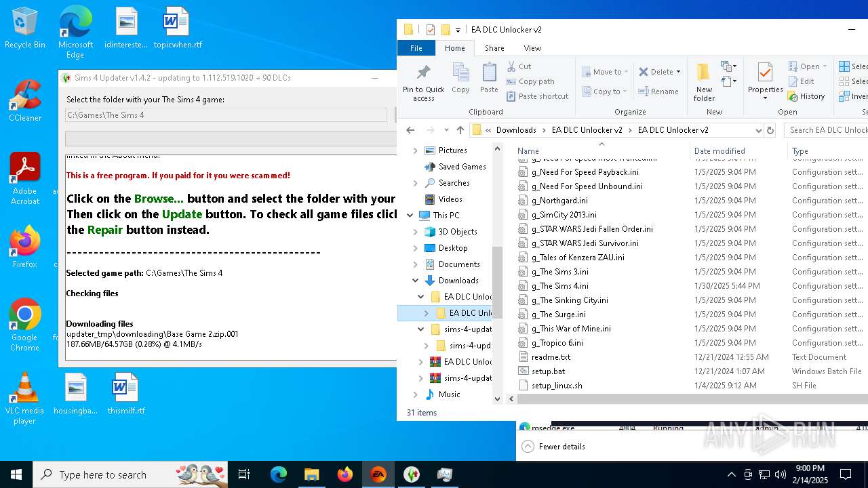Select CCleaner desktop shortcut
This screenshot has height=488, width=868.
point(25,100)
